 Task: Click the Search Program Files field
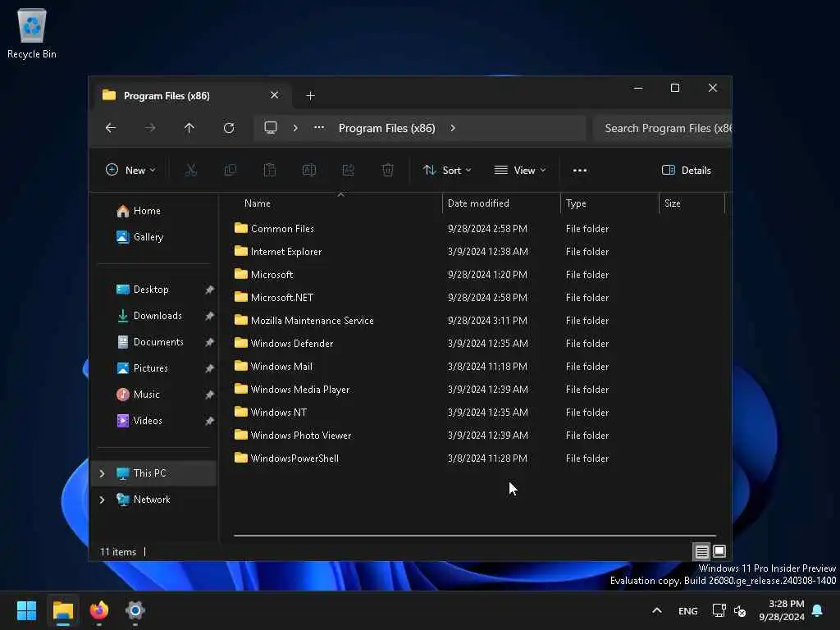pyautogui.click(x=663, y=128)
